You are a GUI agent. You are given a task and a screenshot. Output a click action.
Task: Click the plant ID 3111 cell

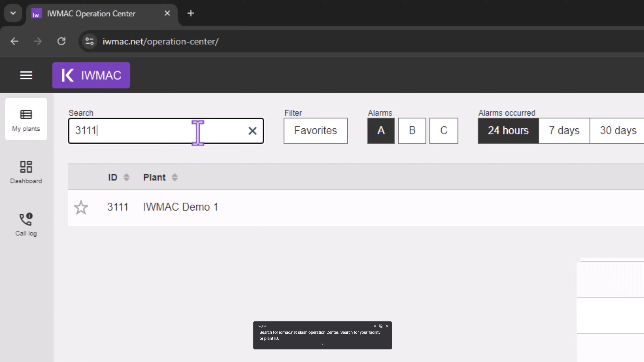[x=118, y=207]
